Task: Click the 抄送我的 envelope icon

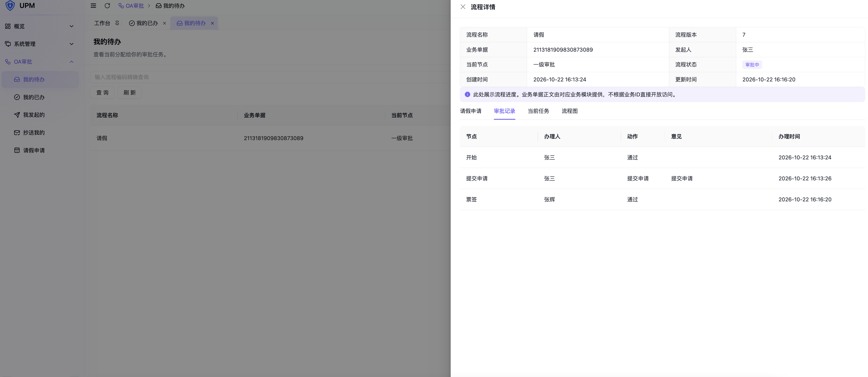Action: point(17,133)
